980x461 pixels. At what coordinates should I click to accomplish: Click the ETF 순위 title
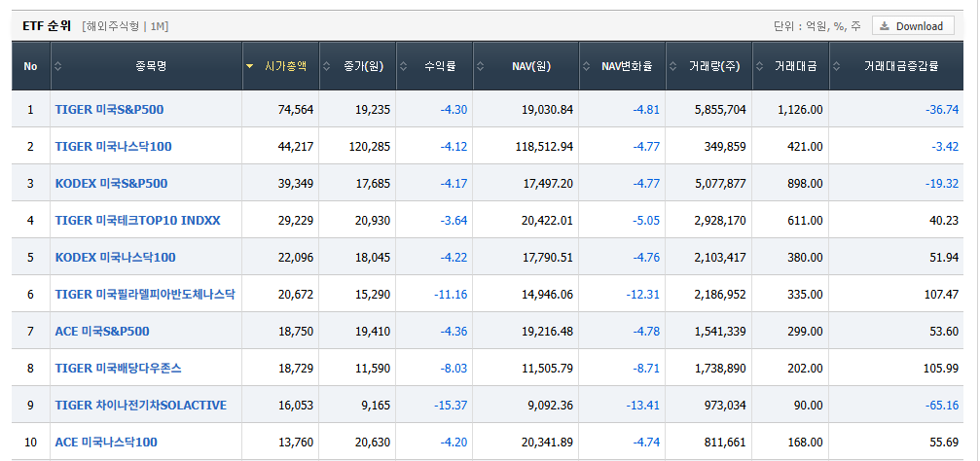coord(48,25)
